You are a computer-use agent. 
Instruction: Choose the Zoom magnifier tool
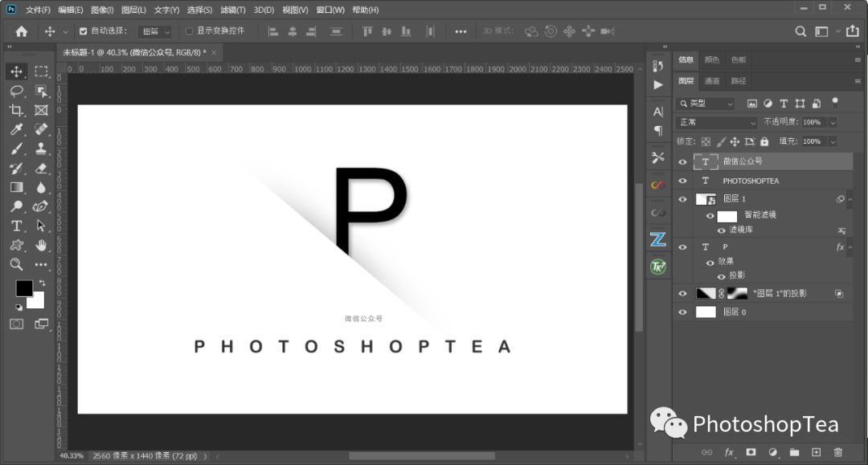click(16, 264)
